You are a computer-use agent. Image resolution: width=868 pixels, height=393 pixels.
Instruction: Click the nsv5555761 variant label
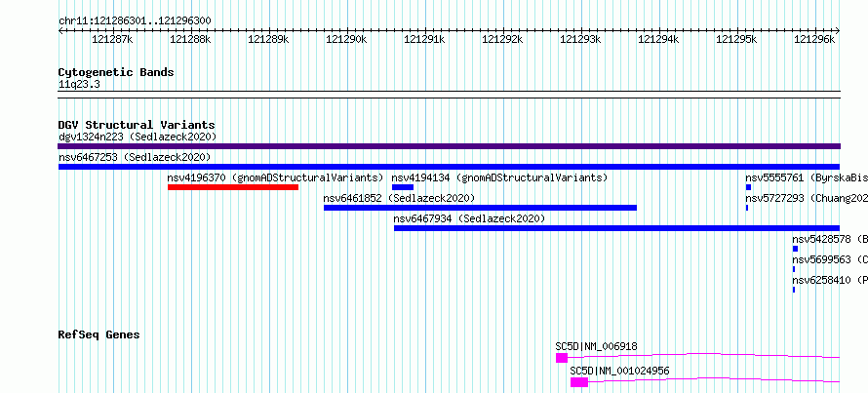pos(807,177)
